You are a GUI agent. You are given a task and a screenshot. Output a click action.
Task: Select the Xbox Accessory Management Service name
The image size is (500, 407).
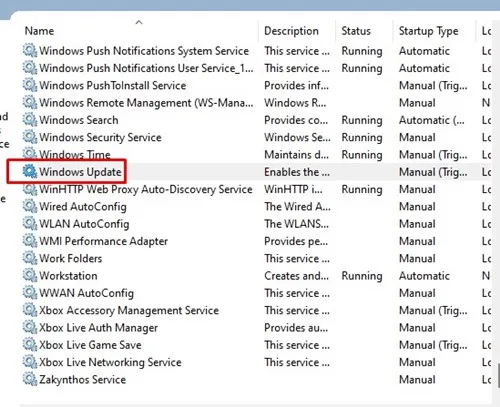coord(129,311)
